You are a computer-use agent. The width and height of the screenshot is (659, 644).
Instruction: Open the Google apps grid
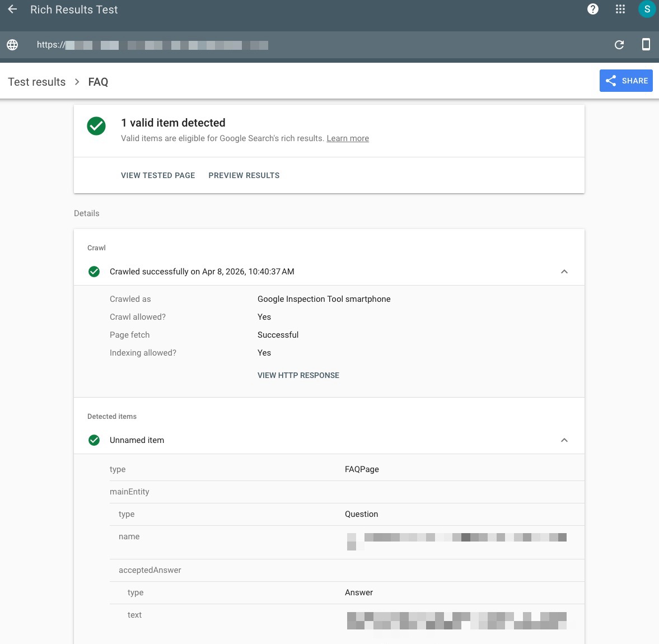(620, 10)
